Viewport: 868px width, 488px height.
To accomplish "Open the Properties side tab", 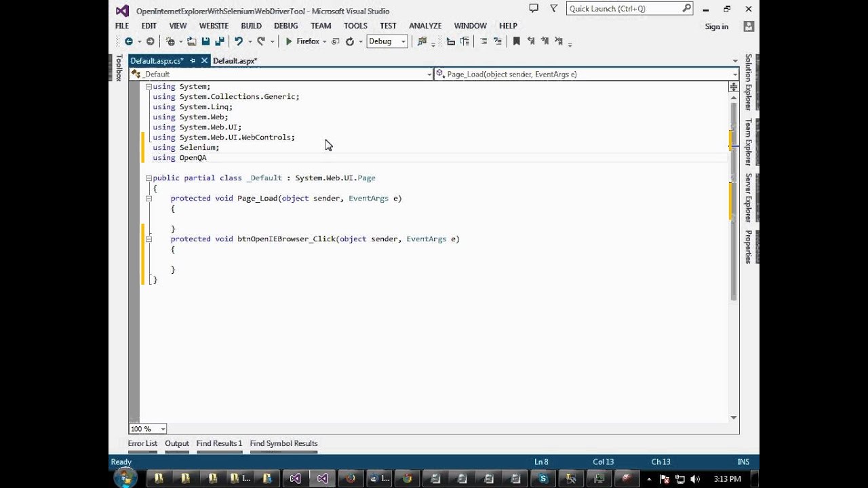I will tap(748, 247).
